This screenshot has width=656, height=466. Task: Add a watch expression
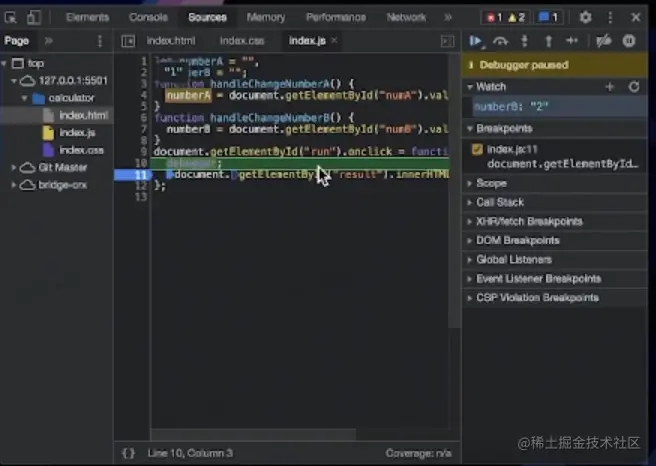pos(610,87)
